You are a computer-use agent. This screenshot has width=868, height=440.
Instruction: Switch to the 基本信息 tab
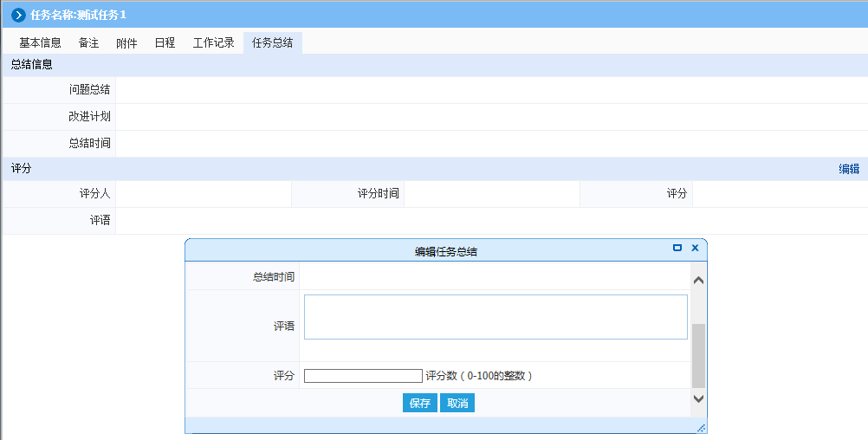(x=40, y=42)
